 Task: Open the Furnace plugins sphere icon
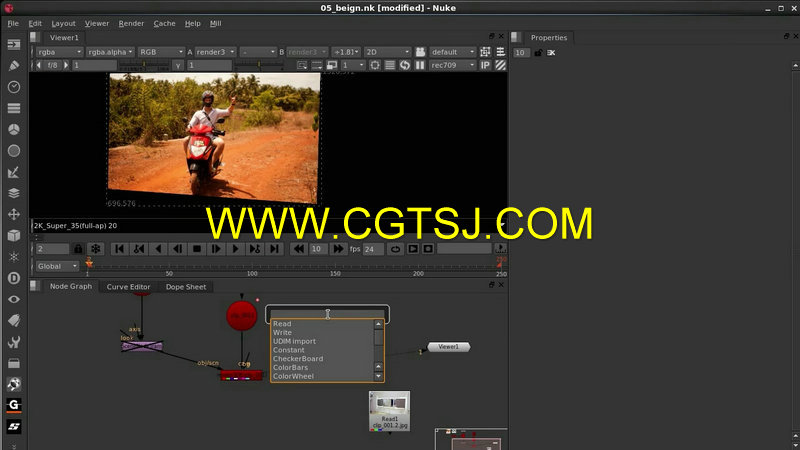click(14, 384)
